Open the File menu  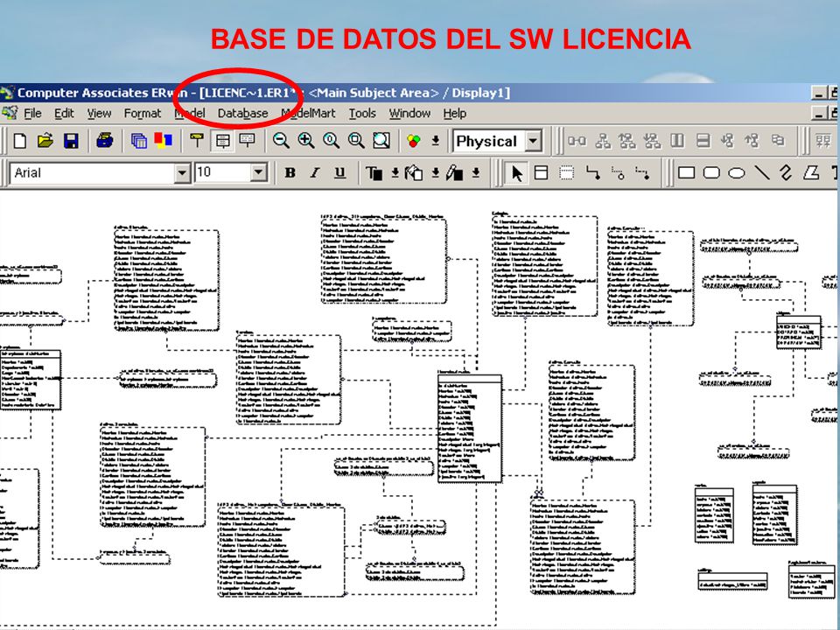32,114
